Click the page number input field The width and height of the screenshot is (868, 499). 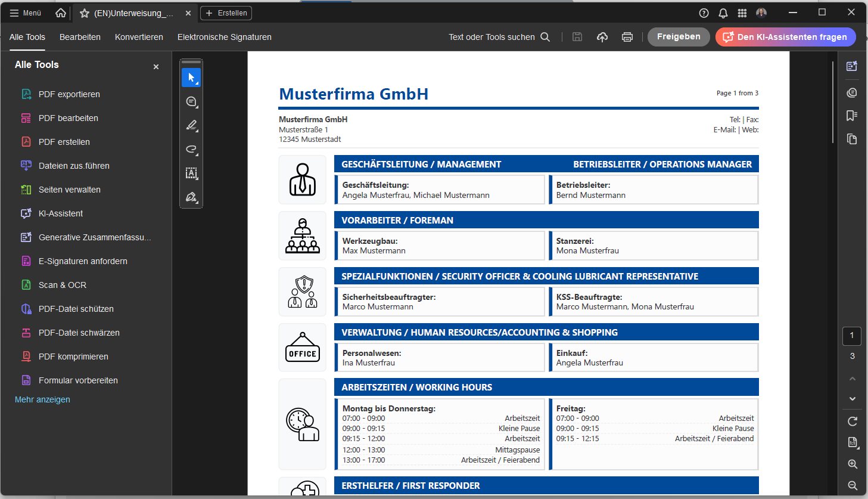[x=852, y=336]
